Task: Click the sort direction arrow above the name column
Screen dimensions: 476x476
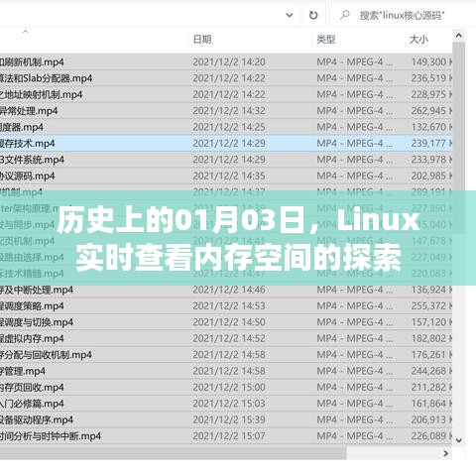Action: (x=25, y=32)
